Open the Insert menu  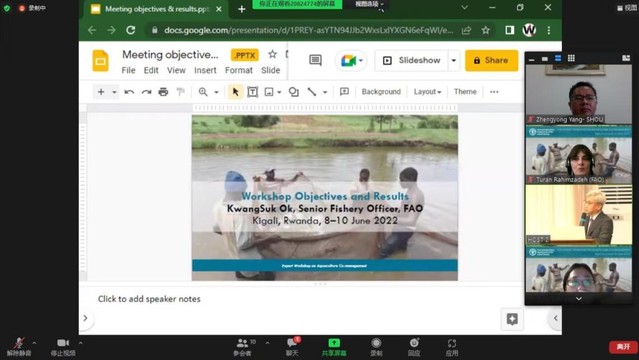205,70
